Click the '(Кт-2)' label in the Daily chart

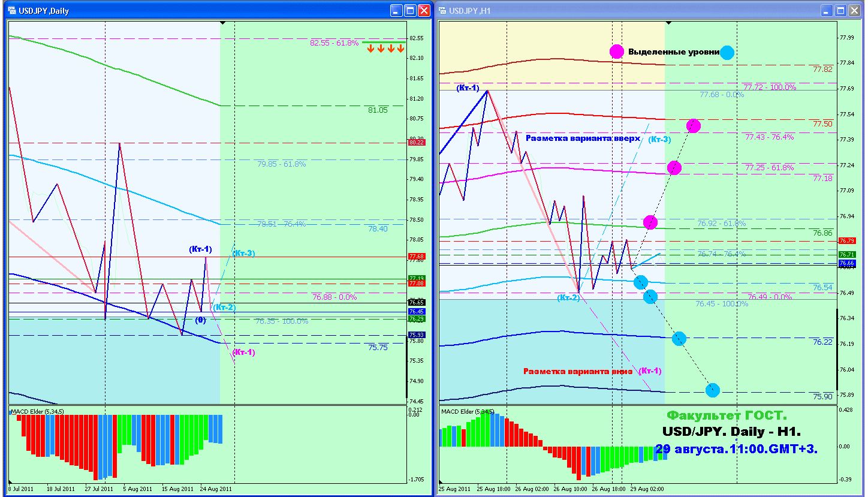coord(224,308)
